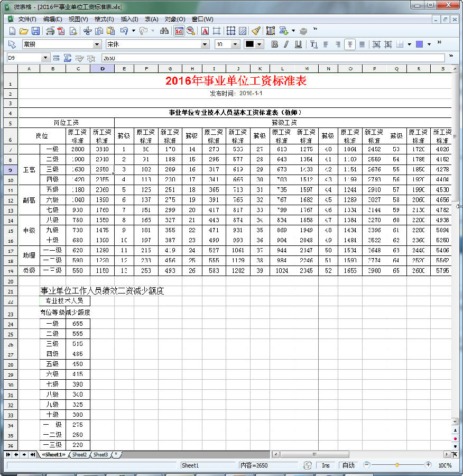463x476 pixels.
Task: Expand the formatting toolbar overflow chevron
Action: click(439, 42)
